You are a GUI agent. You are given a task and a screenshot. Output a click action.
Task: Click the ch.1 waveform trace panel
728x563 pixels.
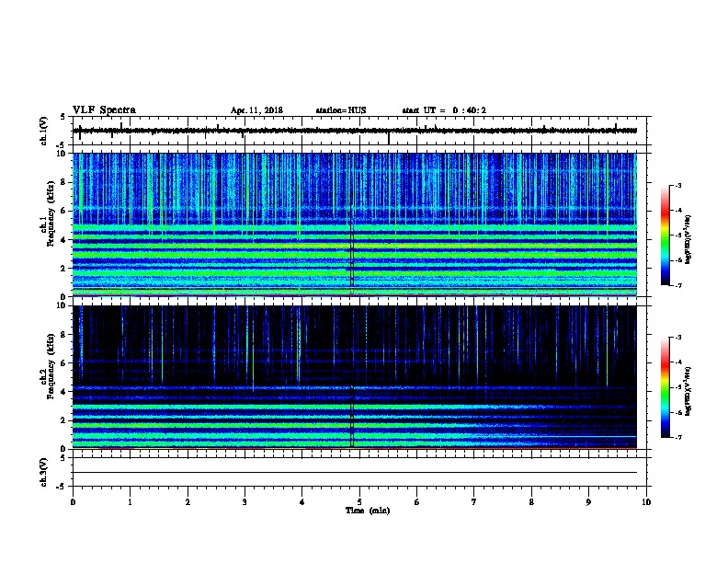359,131
